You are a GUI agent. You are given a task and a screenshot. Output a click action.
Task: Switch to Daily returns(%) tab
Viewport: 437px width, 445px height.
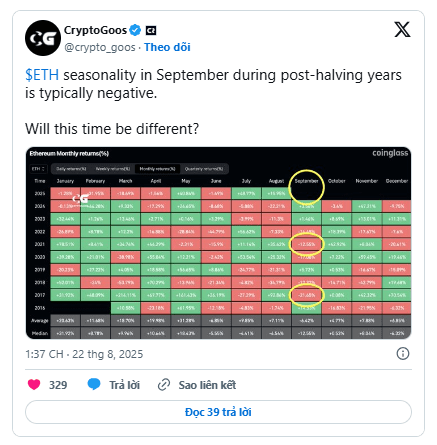pos(71,169)
